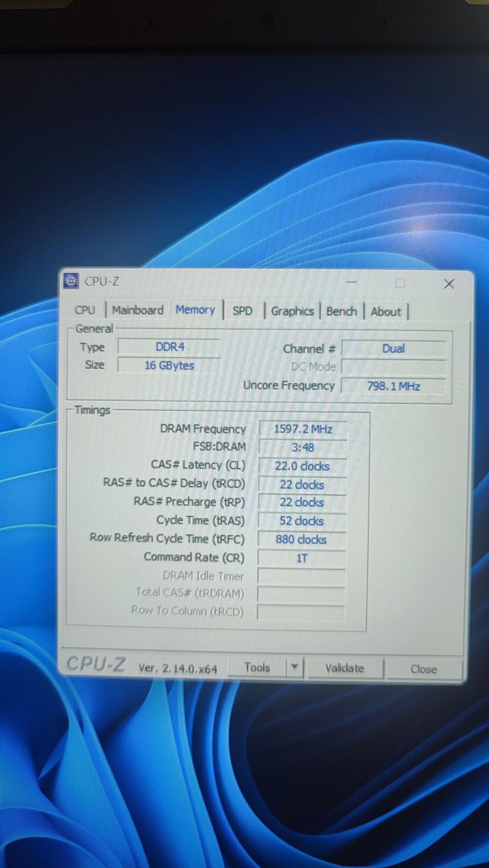Click the 1597.2 MHz DRAM frequency value
Viewport: 489px width, 868px height.
pyautogui.click(x=303, y=429)
